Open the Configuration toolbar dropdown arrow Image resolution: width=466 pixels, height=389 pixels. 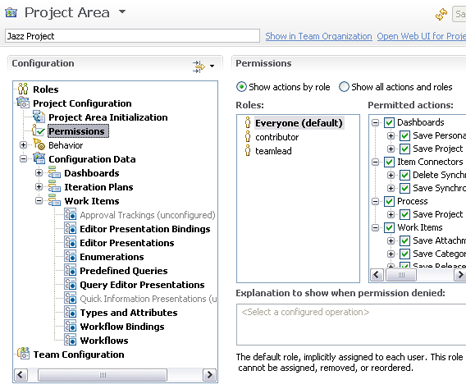[212, 66]
